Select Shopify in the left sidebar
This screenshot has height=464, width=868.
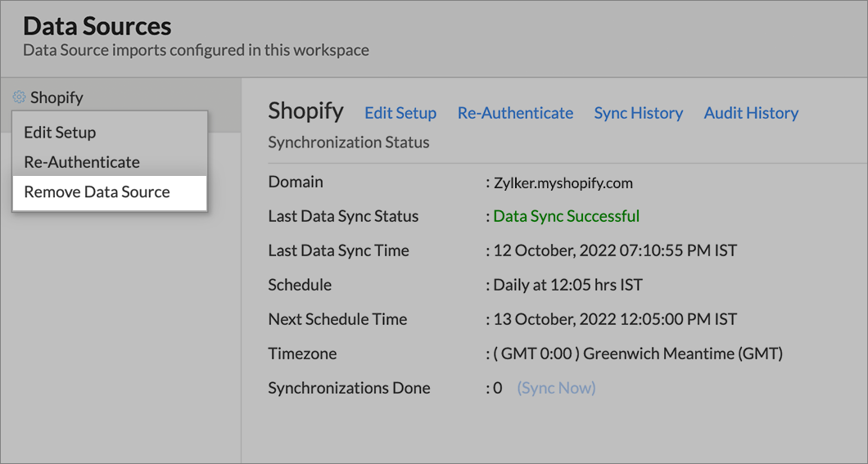pos(57,97)
